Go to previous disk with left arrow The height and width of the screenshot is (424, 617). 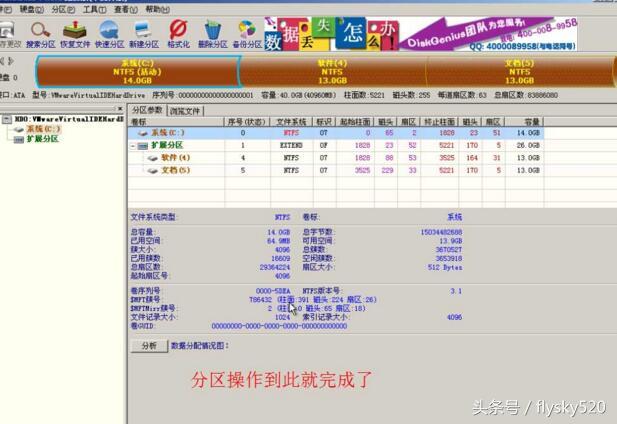click(2, 61)
